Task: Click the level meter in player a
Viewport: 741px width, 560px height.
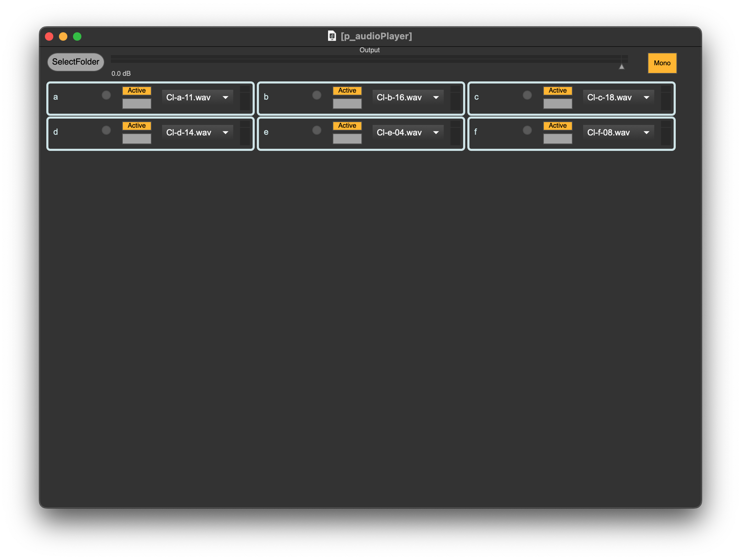Action: coord(245,98)
